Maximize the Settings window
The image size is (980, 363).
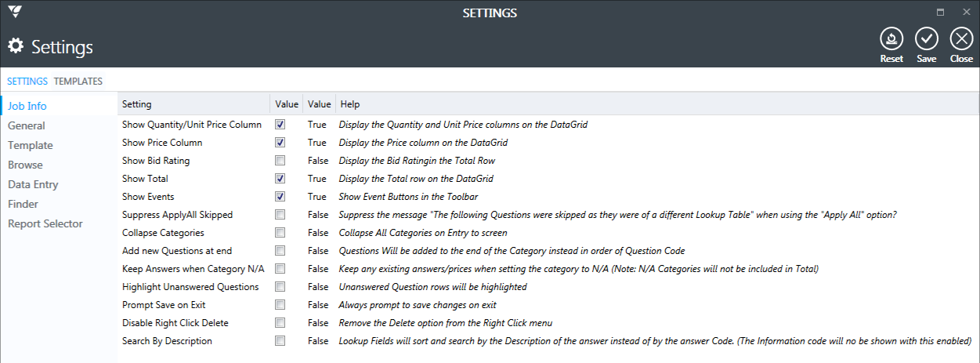(x=940, y=13)
